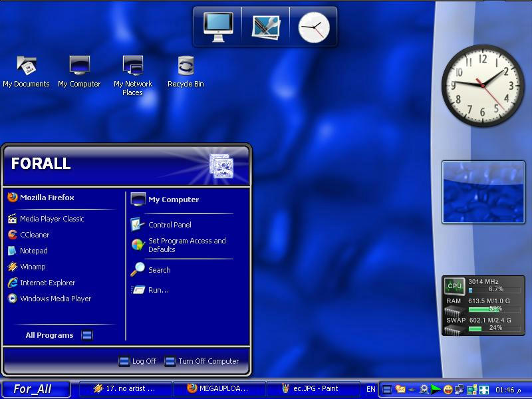The image size is (532, 399).
Task: Click the green arrow tray icon
Action: coord(436,389)
